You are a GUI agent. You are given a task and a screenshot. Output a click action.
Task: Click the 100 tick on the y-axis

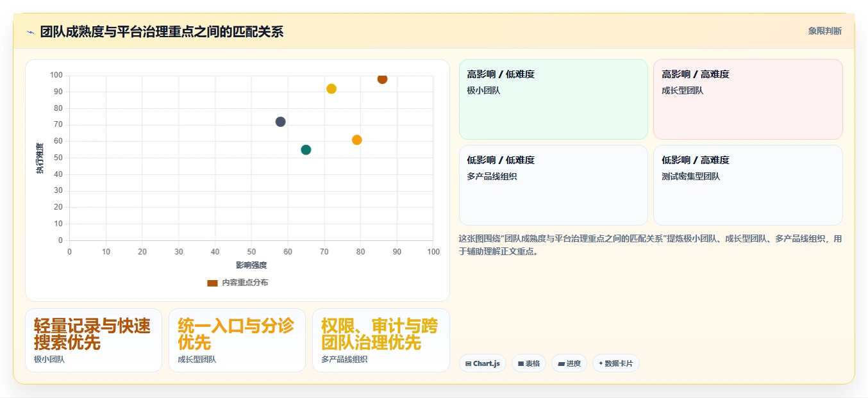(x=56, y=76)
